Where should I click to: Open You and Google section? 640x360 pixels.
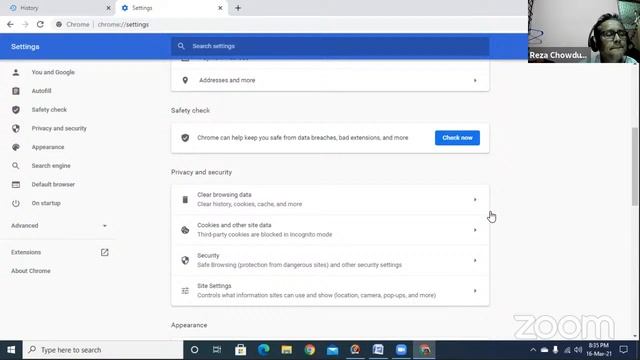53,72
